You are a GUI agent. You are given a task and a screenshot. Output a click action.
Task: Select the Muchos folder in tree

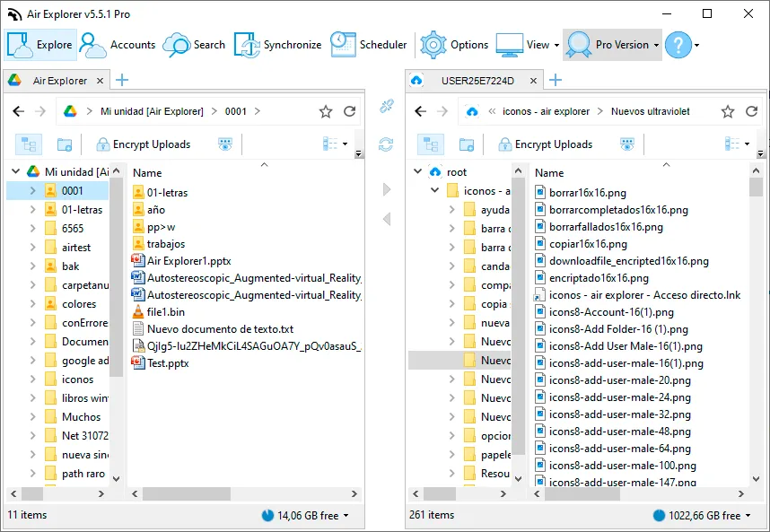click(81, 417)
